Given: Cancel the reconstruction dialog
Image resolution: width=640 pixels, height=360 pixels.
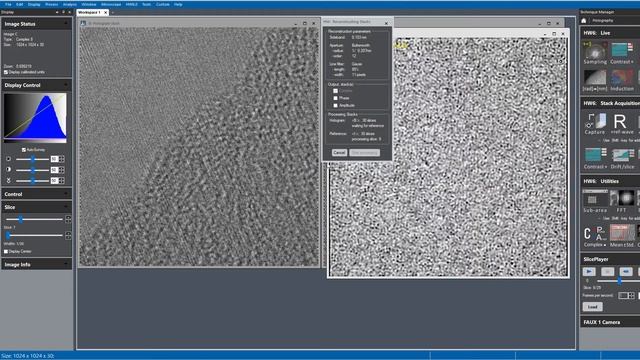Looking at the screenshot, I should (x=339, y=153).
